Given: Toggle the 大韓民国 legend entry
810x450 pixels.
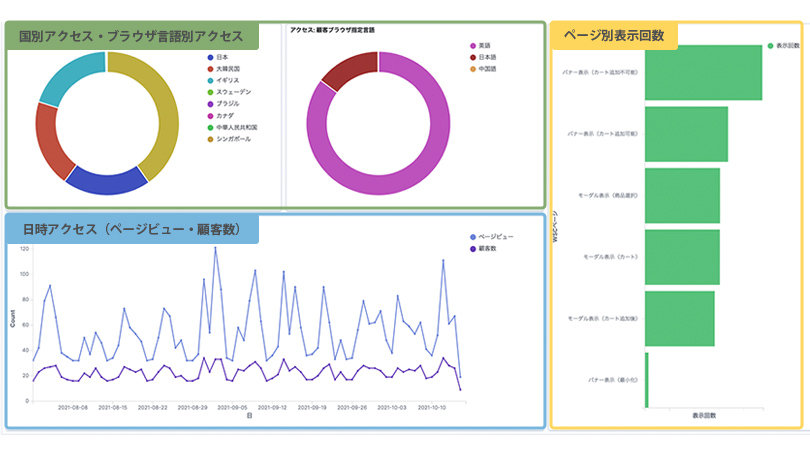Looking at the screenshot, I should click(x=225, y=69).
